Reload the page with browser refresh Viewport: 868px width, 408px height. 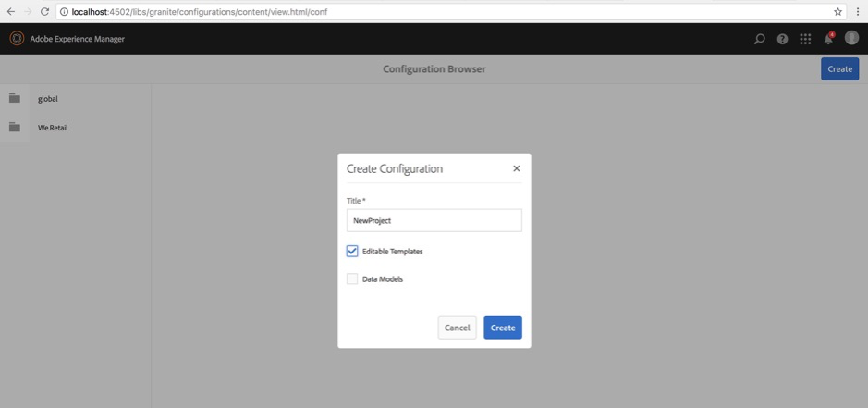click(44, 11)
